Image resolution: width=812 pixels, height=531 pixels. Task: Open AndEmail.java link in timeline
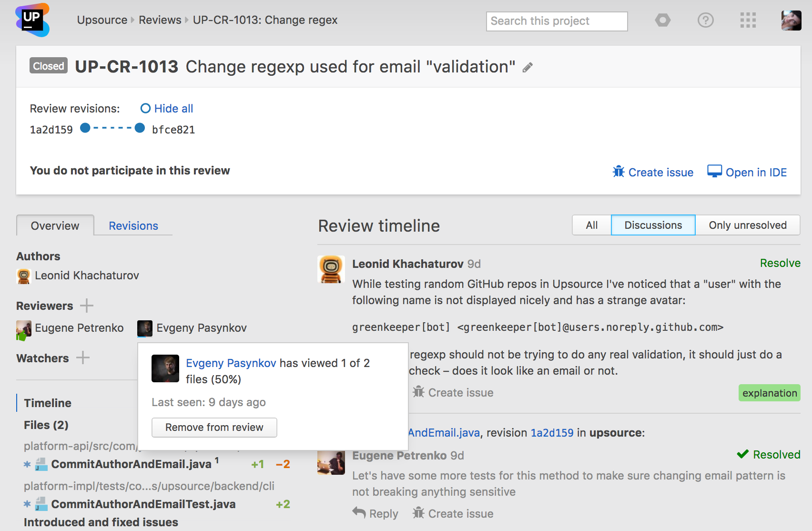(x=444, y=432)
